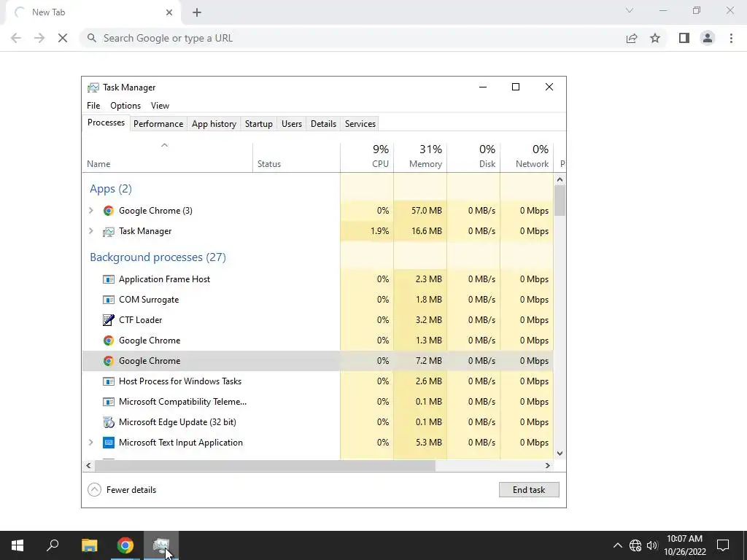The width and height of the screenshot is (747, 560).
Task: Select the 1.3 MB Google Chrome background process
Action: click(318, 341)
